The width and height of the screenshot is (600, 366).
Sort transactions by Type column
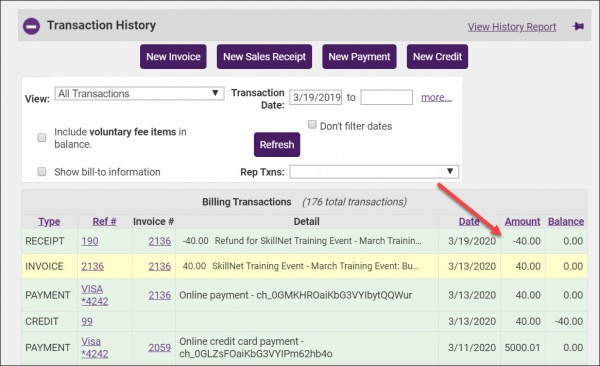49,221
